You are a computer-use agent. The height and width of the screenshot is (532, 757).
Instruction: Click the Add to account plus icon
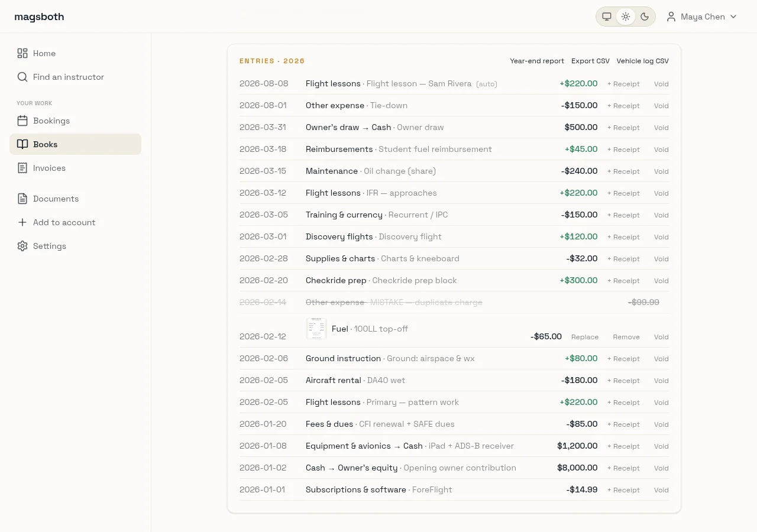22,222
